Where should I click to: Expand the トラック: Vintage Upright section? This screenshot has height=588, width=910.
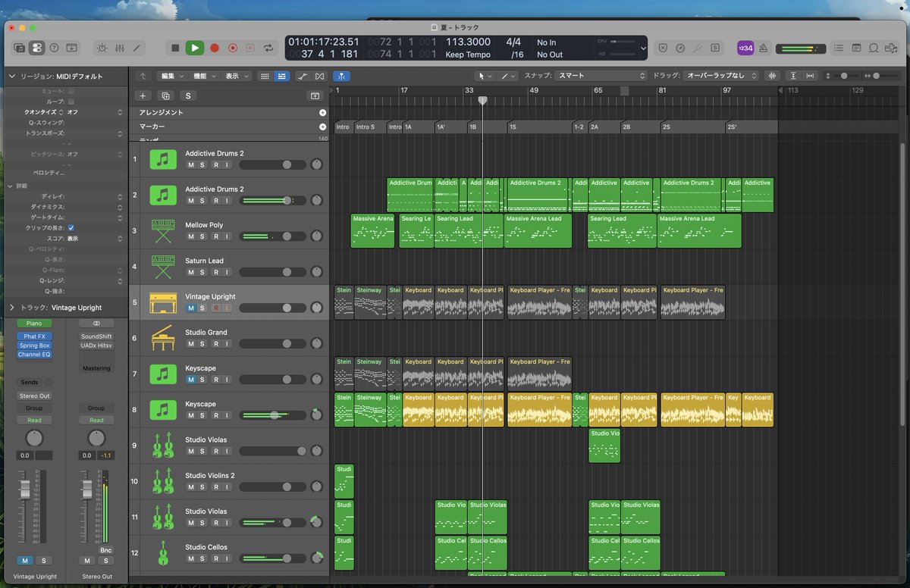click(x=11, y=308)
